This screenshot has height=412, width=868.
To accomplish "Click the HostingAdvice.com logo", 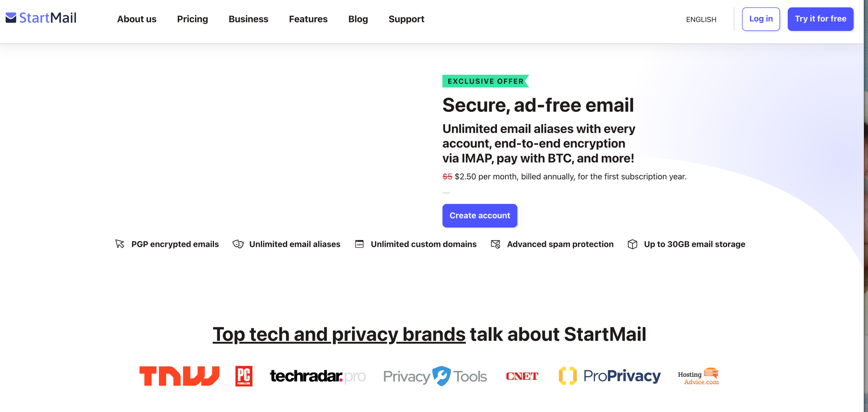I will pyautogui.click(x=698, y=376).
